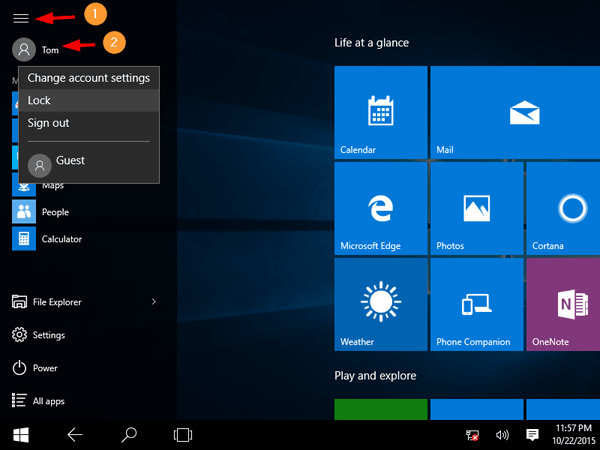Open the hamburger menu at top left

click(20, 18)
